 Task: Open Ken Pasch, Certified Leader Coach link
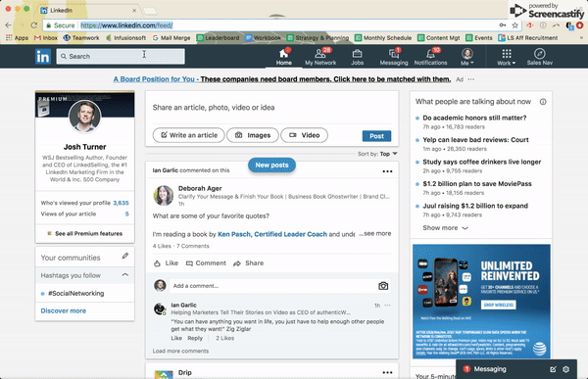272,234
